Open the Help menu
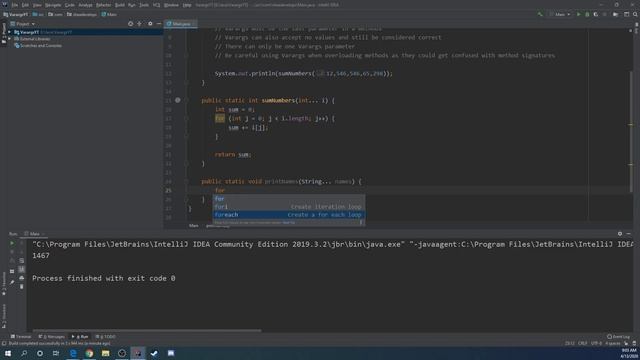The width and height of the screenshot is (640, 360). pos(187,5)
